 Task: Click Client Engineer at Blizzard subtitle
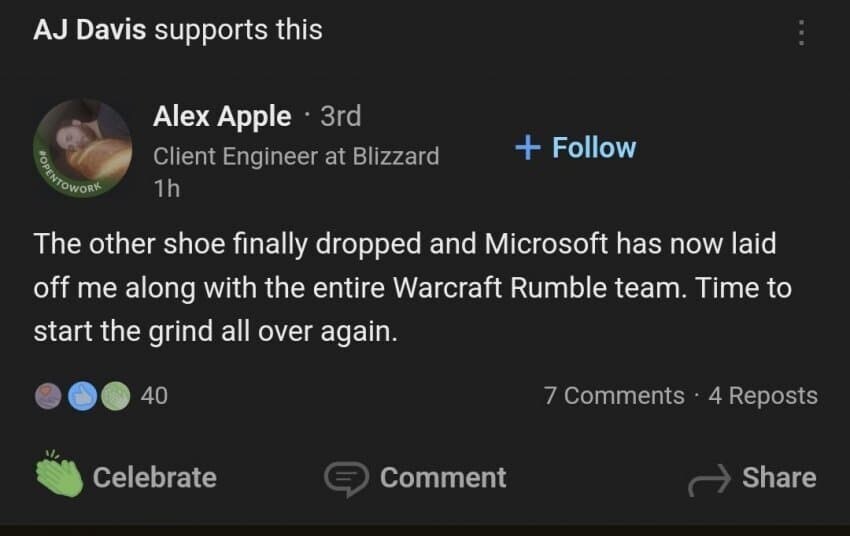(296, 157)
